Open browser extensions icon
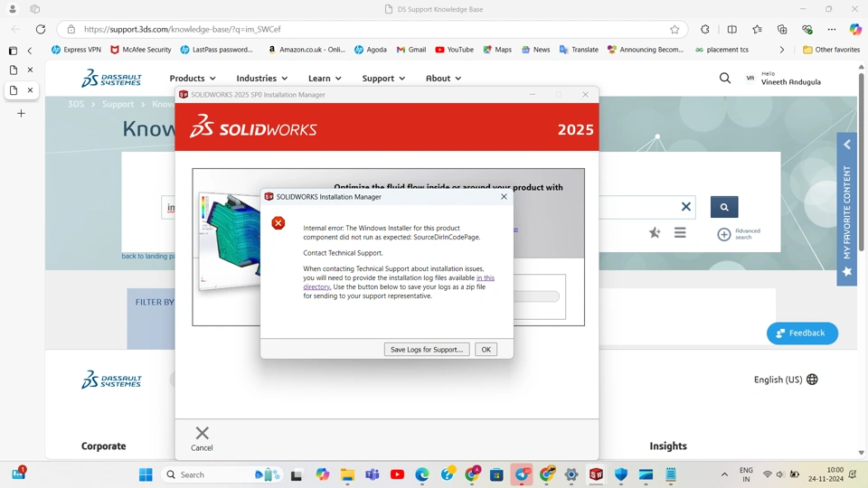 [x=704, y=29]
